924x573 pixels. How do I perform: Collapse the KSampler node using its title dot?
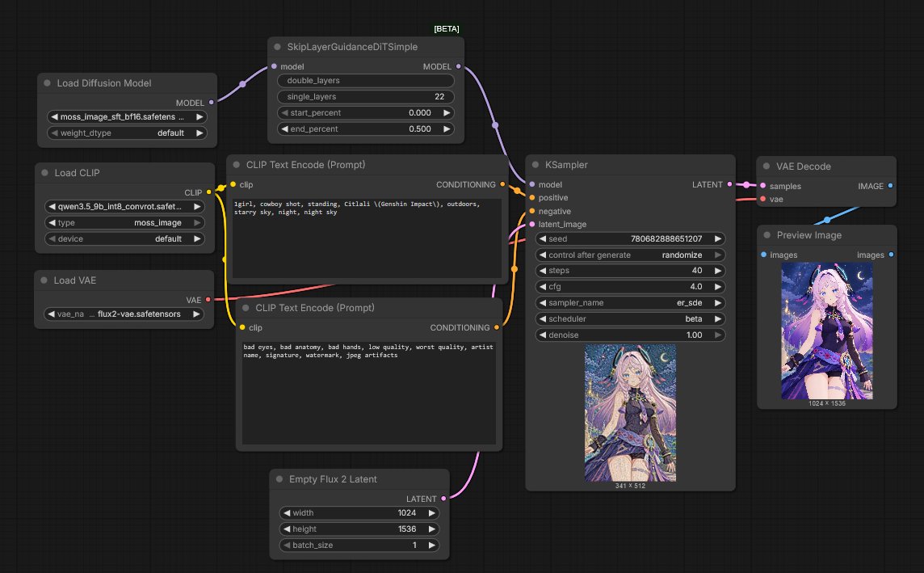[x=535, y=165]
